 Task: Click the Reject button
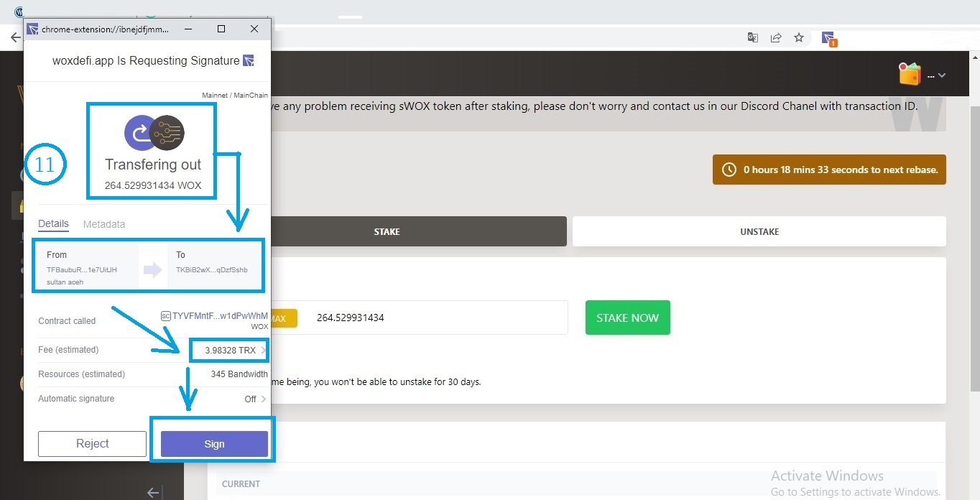coord(93,444)
